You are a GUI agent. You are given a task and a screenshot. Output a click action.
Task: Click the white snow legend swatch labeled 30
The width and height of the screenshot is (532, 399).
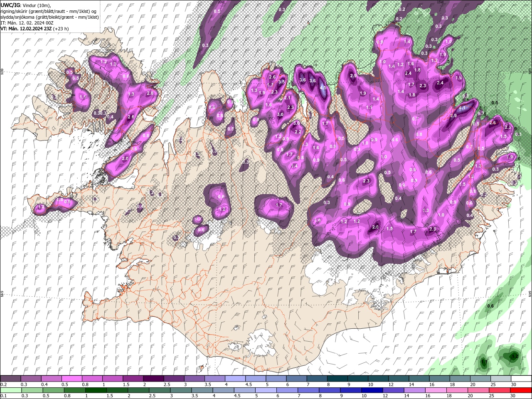(520, 379)
